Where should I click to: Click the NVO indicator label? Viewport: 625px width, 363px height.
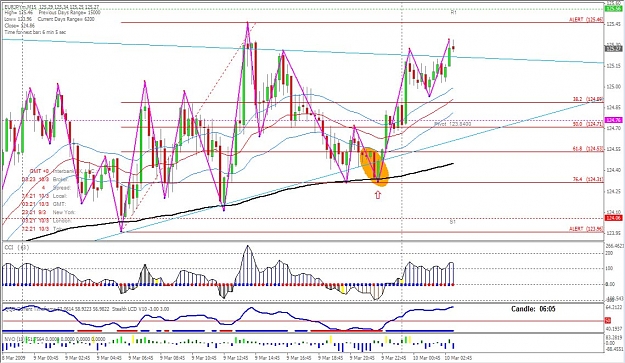pos(55,339)
